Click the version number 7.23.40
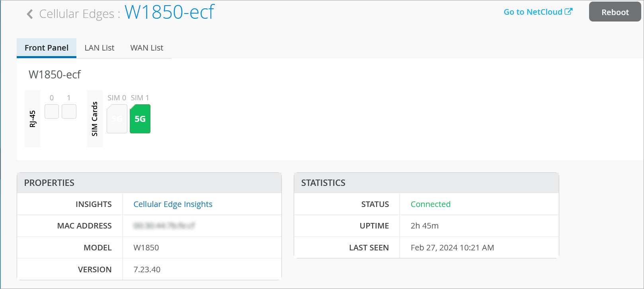644x289 pixels. point(147,269)
